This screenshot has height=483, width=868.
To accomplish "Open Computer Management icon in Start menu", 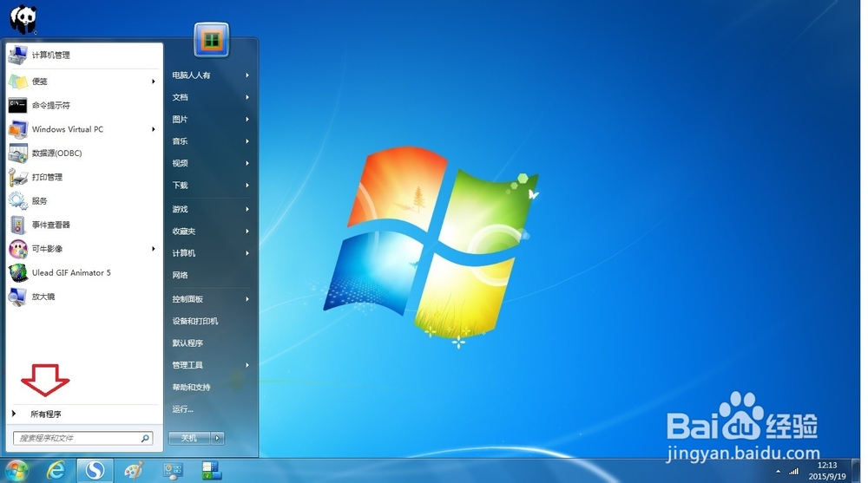I will click(x=17, y=55).
